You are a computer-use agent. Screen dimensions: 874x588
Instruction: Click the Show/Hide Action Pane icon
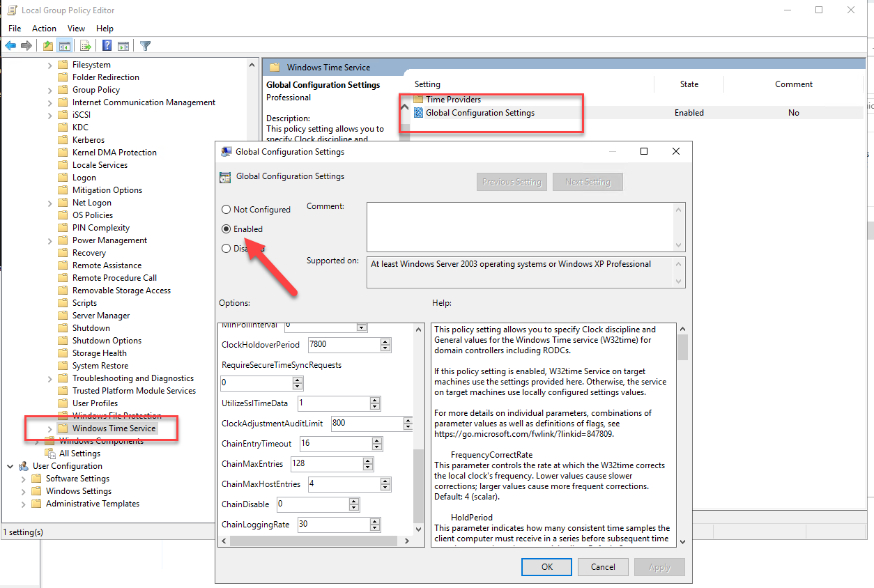click(x=123, y=46)
